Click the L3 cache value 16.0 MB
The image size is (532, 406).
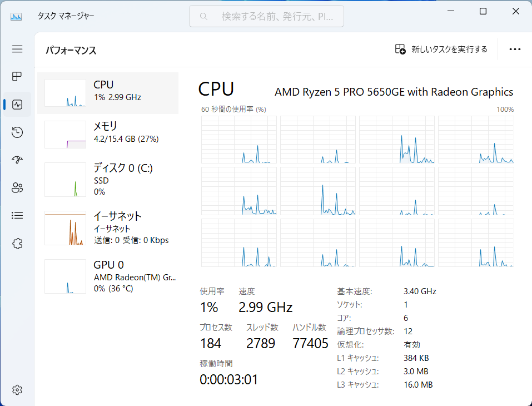click(418, 385)
